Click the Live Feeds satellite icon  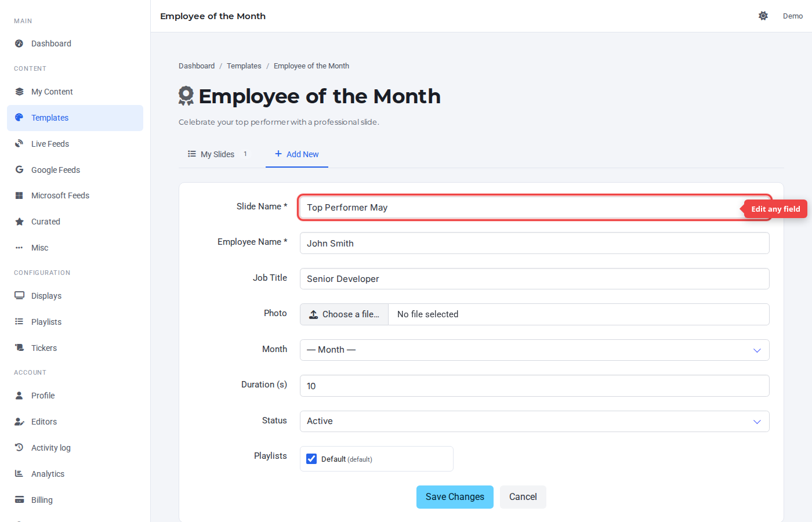(x=19, y=144)
